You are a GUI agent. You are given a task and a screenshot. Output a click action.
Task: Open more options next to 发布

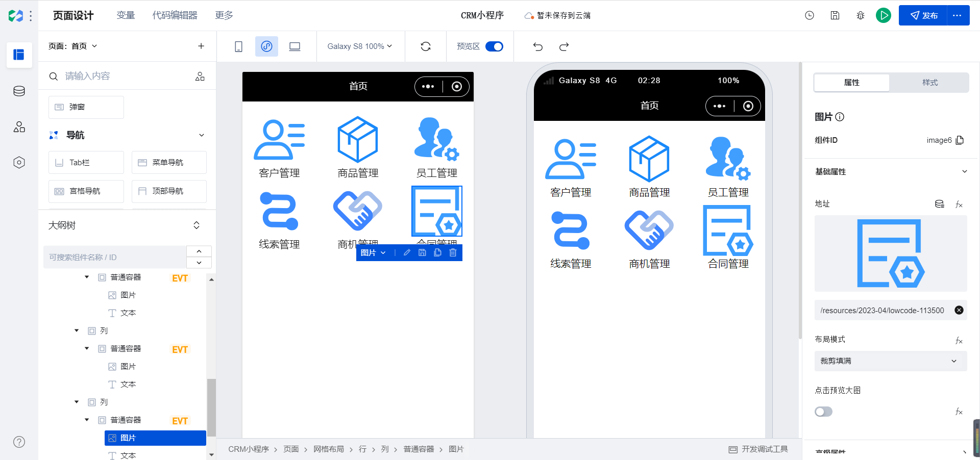tap(958, 15)
